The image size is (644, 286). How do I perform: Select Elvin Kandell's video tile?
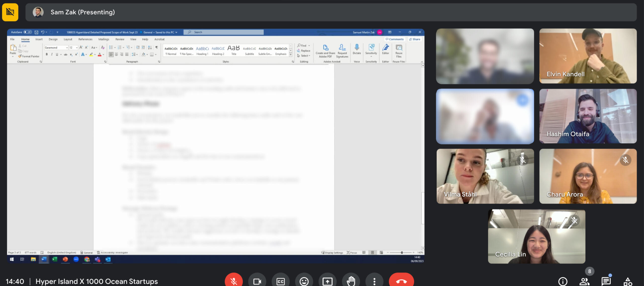click(x=588, y=56)
